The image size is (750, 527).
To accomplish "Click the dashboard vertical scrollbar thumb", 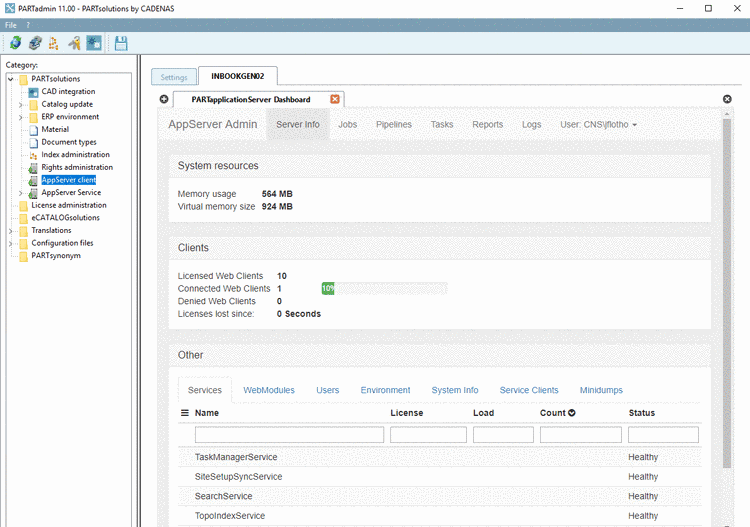I will point(727,293).
